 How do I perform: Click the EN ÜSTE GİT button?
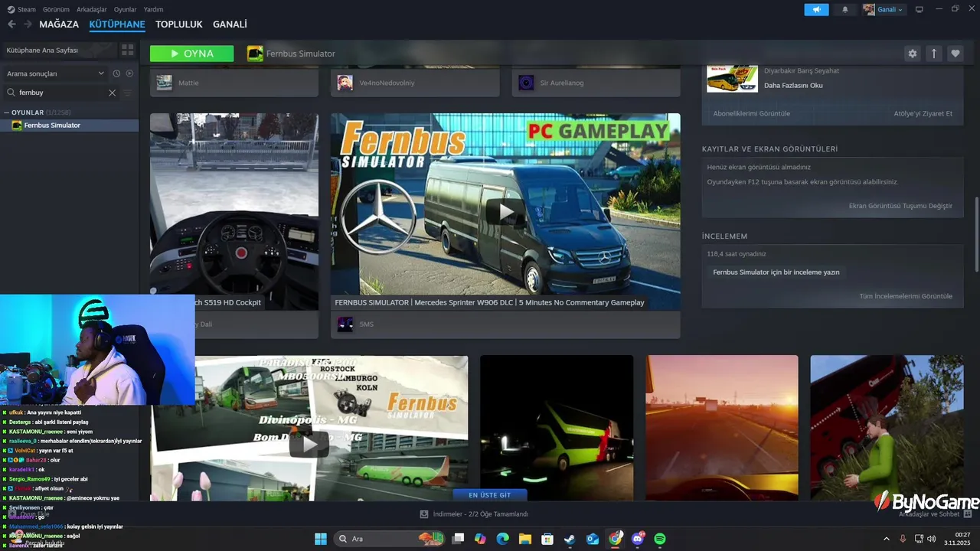pos(490,495)
